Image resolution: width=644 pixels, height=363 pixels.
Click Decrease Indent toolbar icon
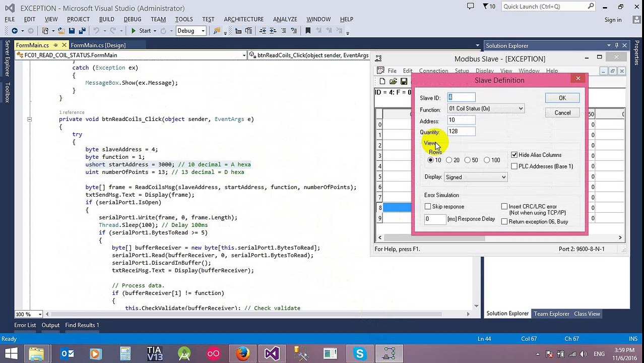(263, 31)
